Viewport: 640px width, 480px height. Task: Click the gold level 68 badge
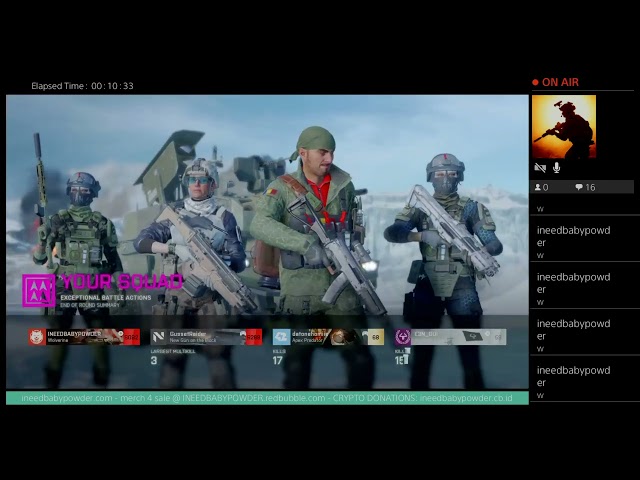click(376, 337)
